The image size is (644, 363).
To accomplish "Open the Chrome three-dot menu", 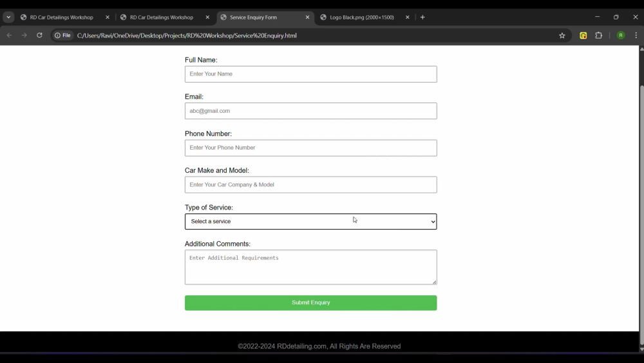I will [636, 35].
